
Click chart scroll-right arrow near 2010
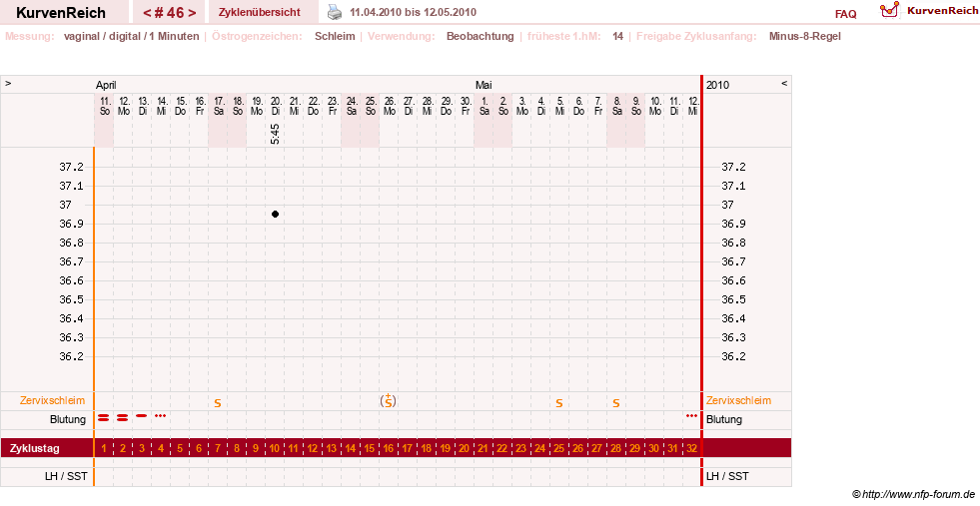(x=784, y=83)
